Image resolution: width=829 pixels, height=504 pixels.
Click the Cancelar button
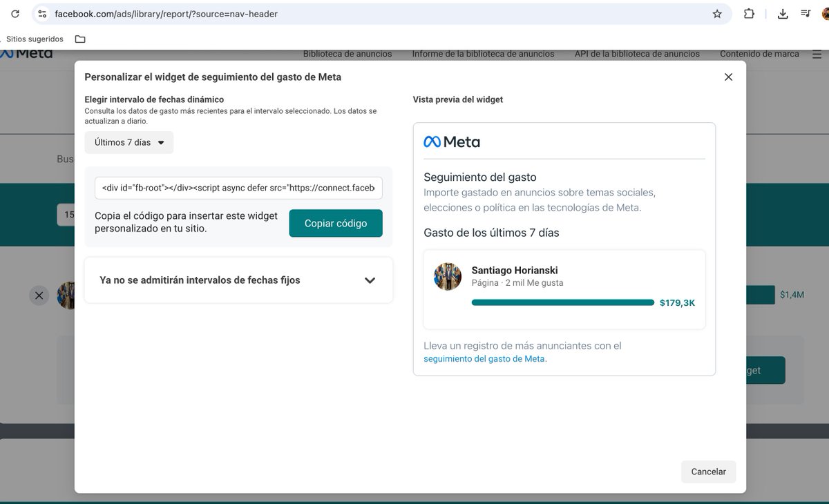[x=709, y=472]
